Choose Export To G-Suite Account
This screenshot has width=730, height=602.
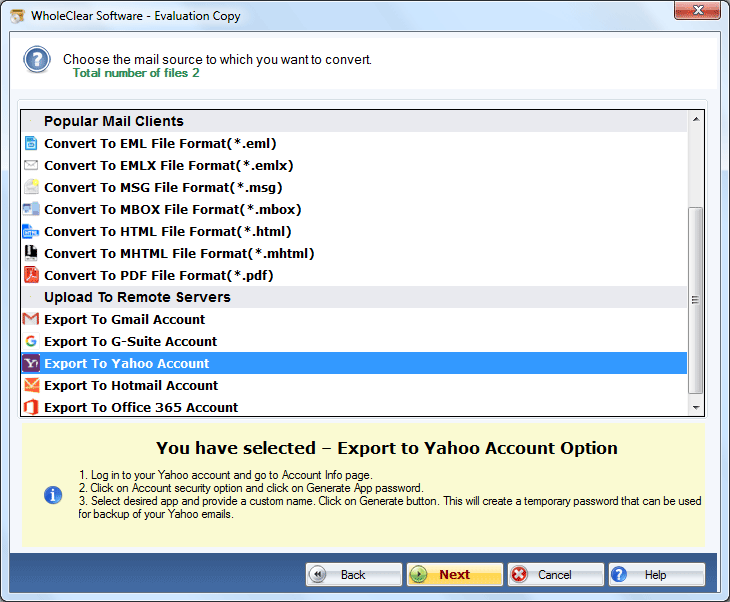pos(354,341)
